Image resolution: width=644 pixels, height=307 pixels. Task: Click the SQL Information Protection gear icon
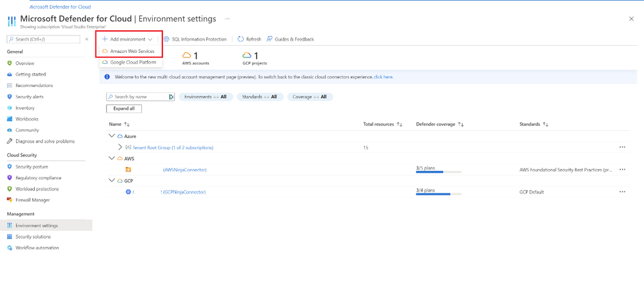[166, 39]
